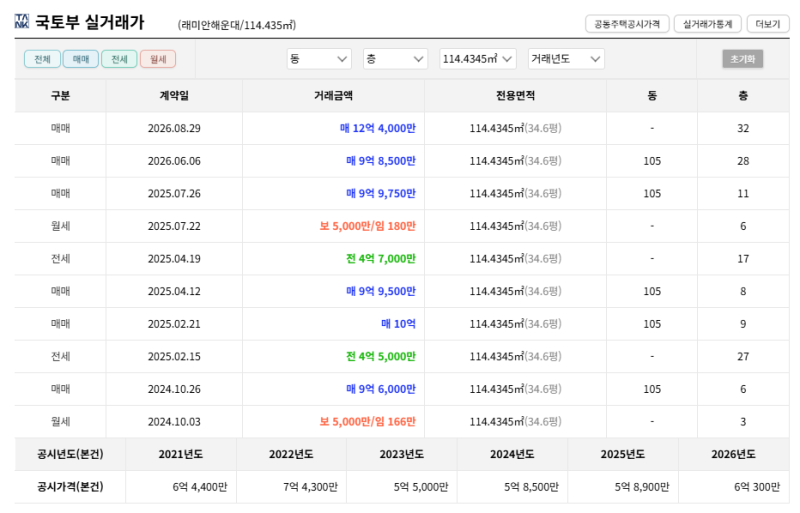Viewport: 800px width, 513px height.
Task: Click contract date 2026.08.29
Action: [x=174, y=128]
